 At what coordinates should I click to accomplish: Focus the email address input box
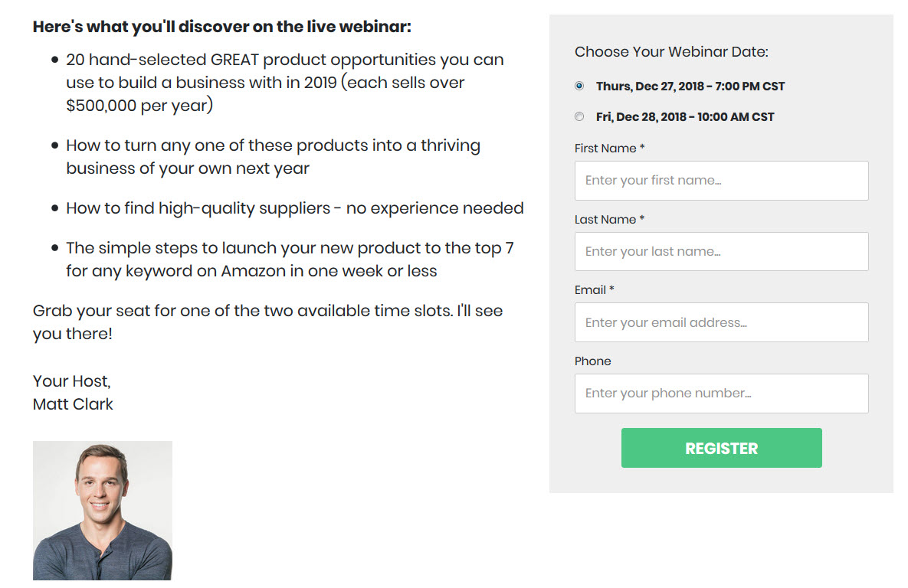click(721, 322)
